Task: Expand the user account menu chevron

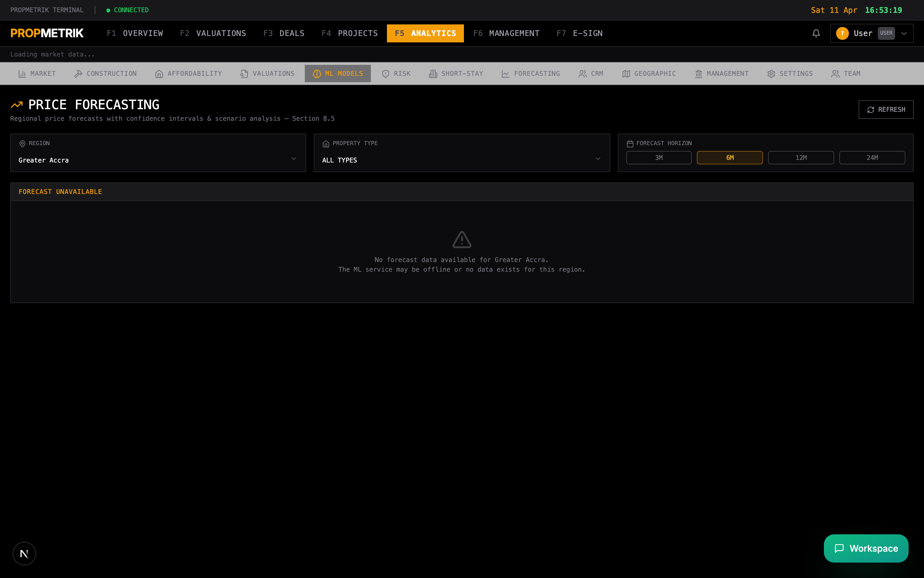Action: (x=904, y=33)
